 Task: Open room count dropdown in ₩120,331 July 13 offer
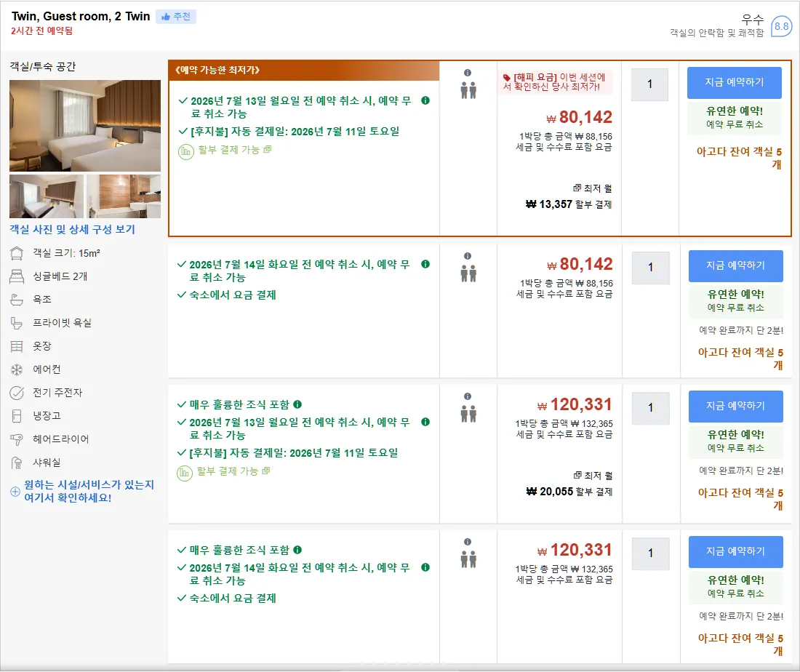(650, 408)
